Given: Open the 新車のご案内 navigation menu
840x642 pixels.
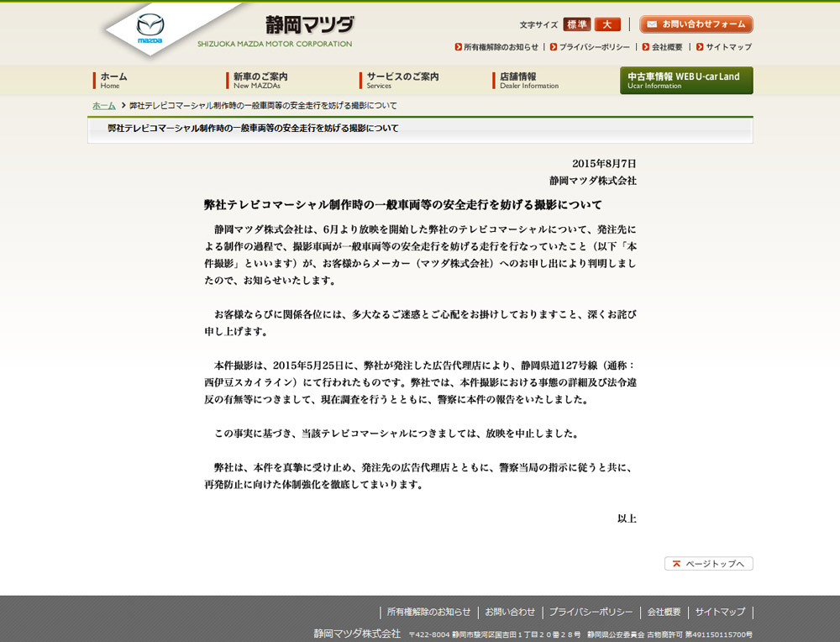Looking at the screenshot, I should (x=260, y=80).
